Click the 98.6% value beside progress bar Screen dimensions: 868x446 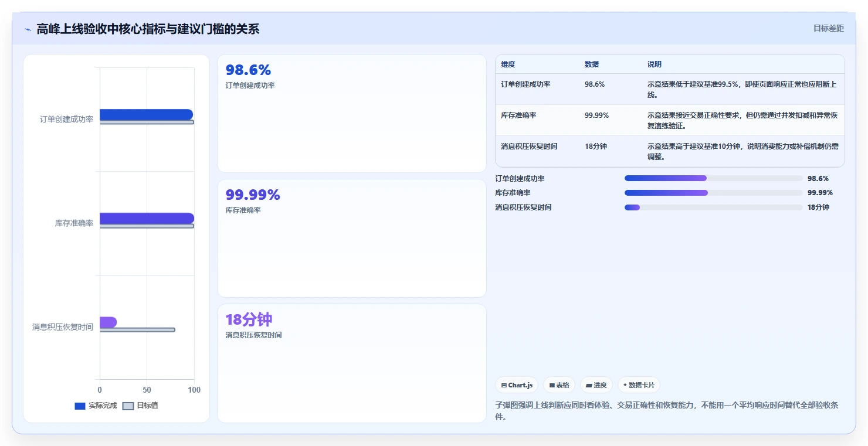[x=818, y=178]
